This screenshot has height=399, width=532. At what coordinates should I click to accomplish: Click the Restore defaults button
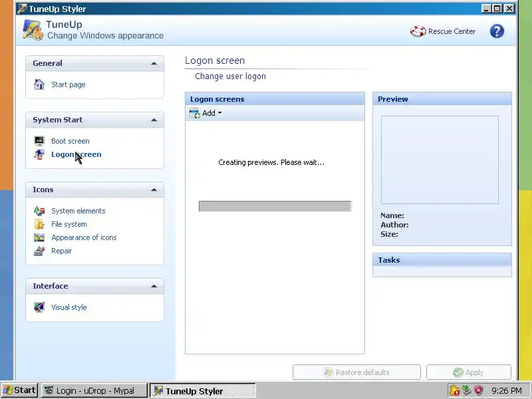tap(356, 372)
